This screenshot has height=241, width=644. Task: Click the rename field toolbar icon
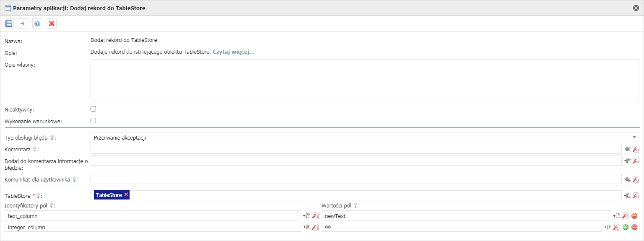click(x=23, y=23)
